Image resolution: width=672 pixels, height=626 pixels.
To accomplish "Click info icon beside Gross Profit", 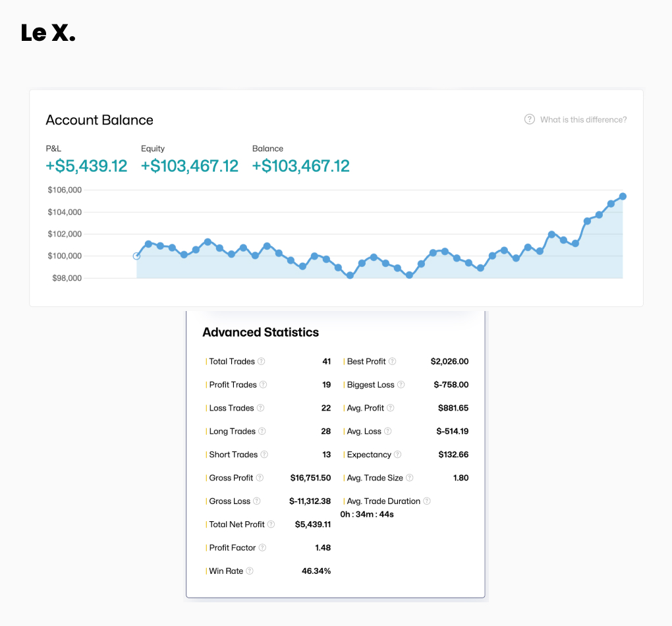I will [x=260, y=478].
